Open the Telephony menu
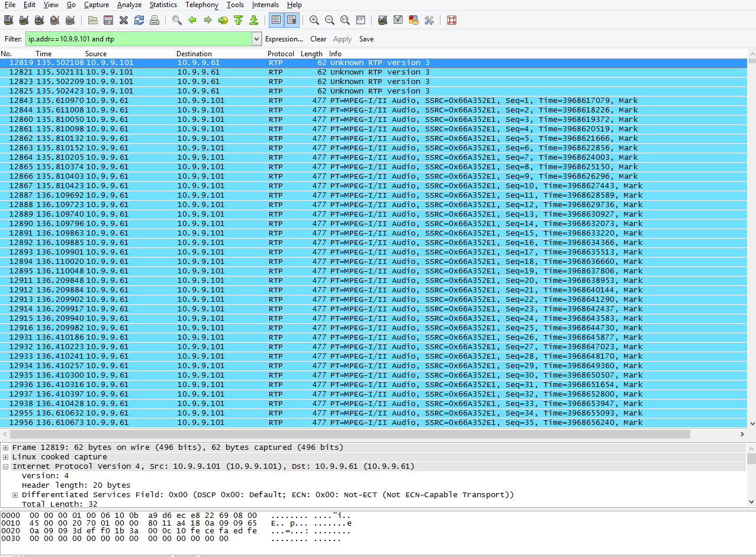Image resolution: width=756 pixels, height=557 pixels. [x=201, y=5]
